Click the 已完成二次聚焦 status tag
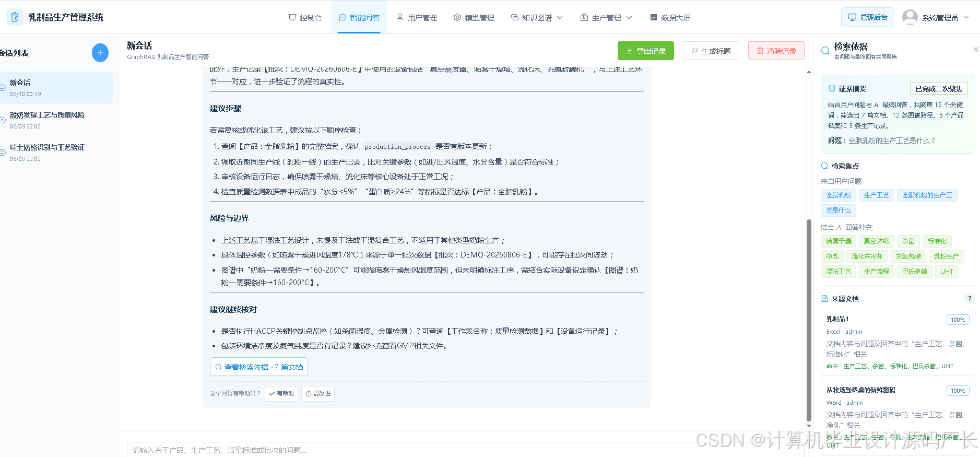The height and width of the screenshot is (457, 980). coord(939,89)
